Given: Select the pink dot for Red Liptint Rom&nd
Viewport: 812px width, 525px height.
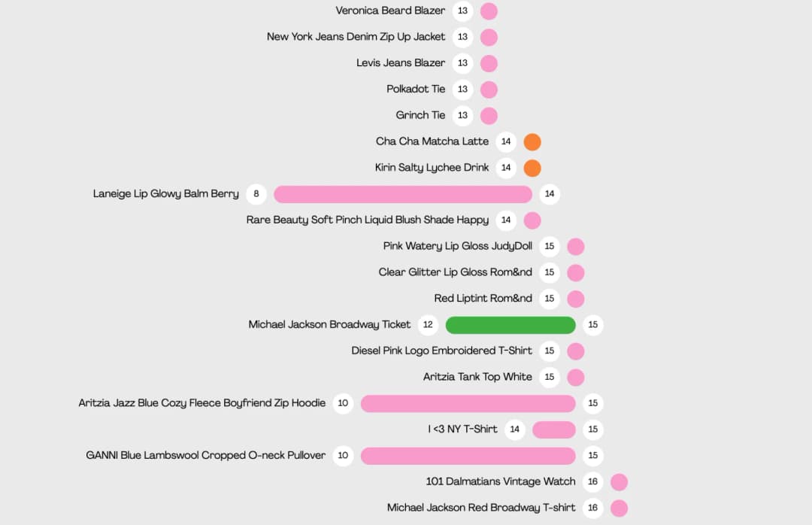Looking at the screenshot, I should pyautogui.click(x=576, y=299).
